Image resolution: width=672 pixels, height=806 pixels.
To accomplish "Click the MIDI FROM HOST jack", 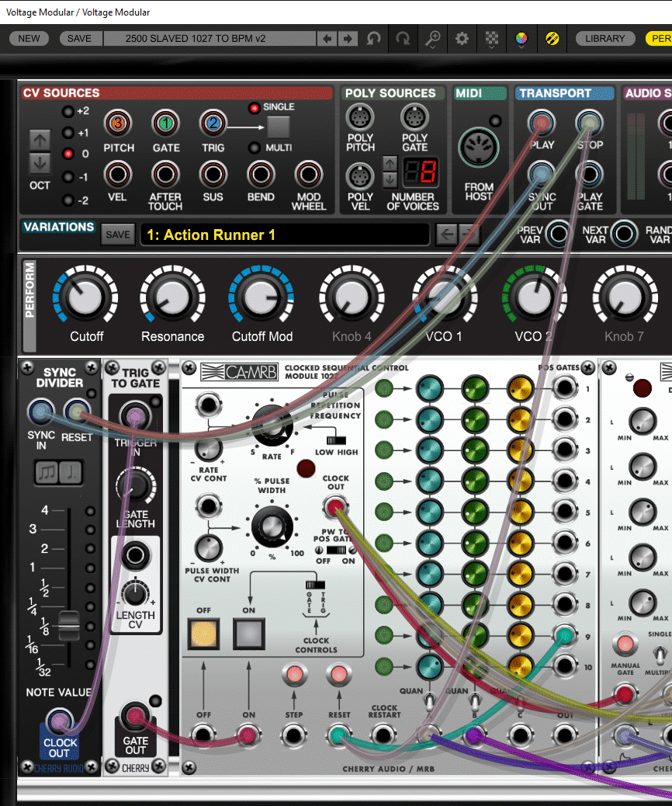I will (478, 148).
